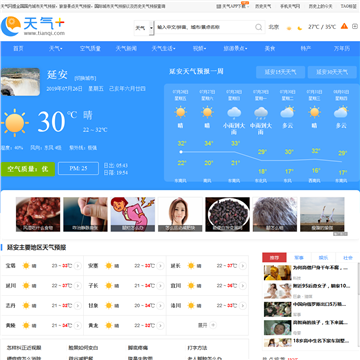
Task: Open 历史上的今天 top link
Action: point(320,6)
